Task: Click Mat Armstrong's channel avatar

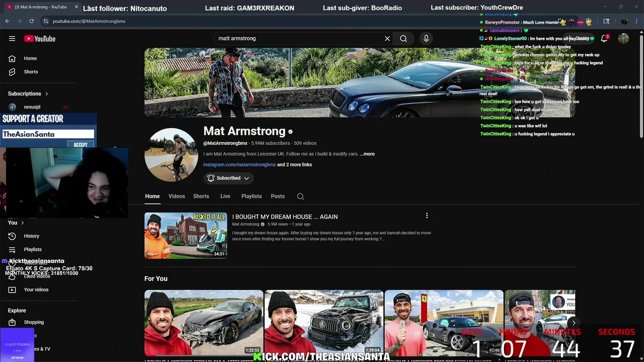Action: [x=171, y=154]
